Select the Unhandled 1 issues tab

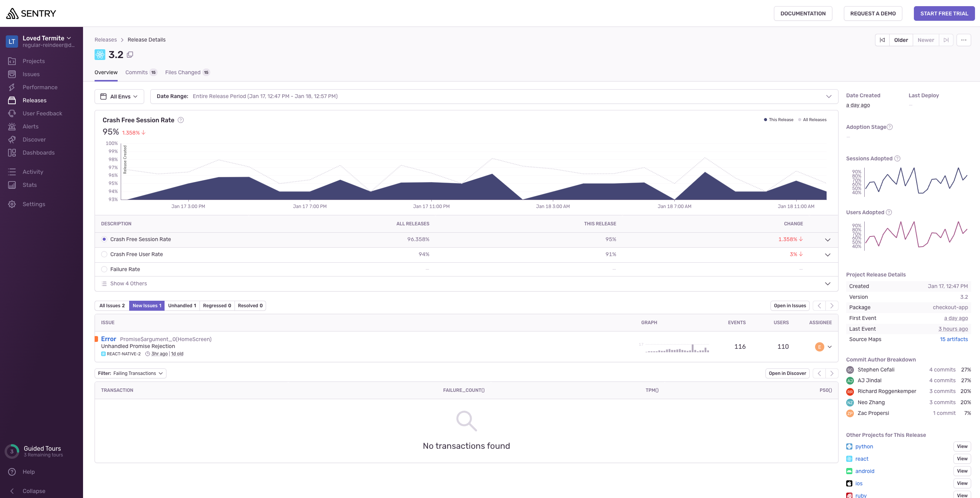click(182, 306)
